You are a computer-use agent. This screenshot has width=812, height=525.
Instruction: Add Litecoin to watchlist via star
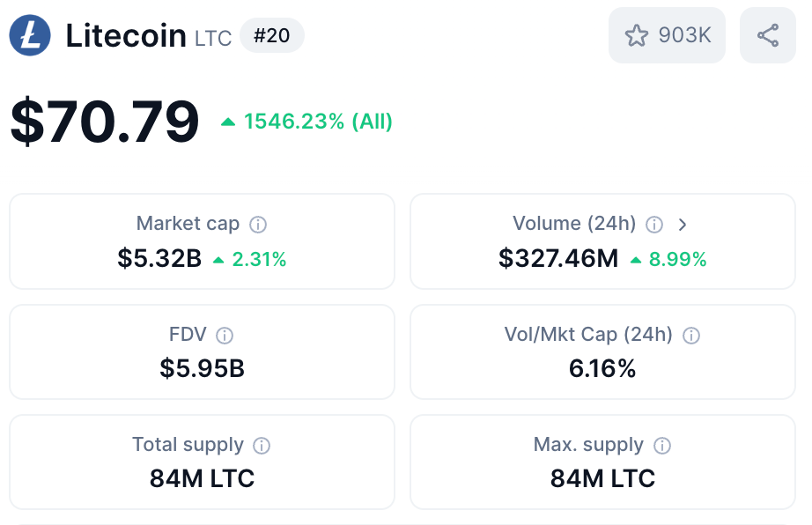click(667, 35)
